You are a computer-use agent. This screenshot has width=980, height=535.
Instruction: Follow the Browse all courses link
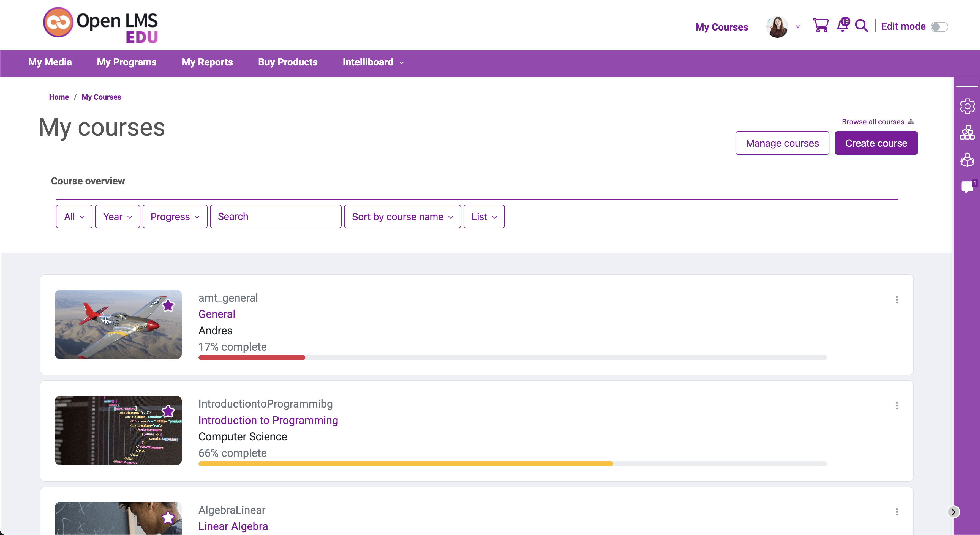tap(873, 122)
